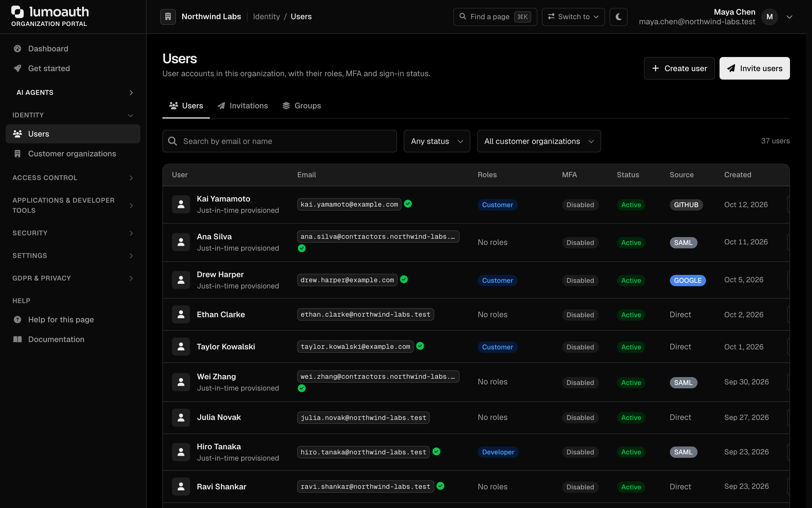Click Julia Novak's avatar icon
Image resolution: width=812 pixels, height=508 pixels.
pos(181,418)
